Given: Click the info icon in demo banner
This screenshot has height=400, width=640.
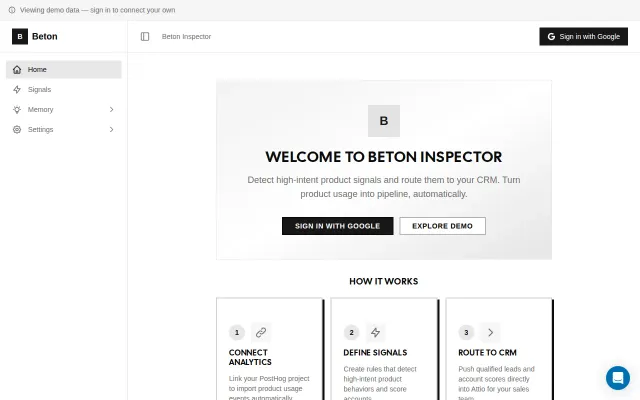Looking at the screenshot, I should [12, 10].
